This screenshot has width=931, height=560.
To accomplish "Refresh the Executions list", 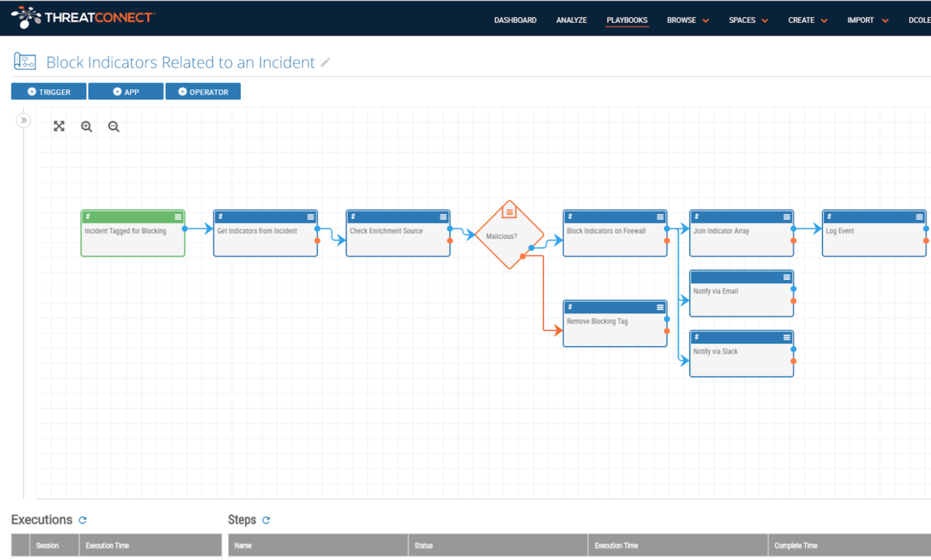I will [83, 520].
